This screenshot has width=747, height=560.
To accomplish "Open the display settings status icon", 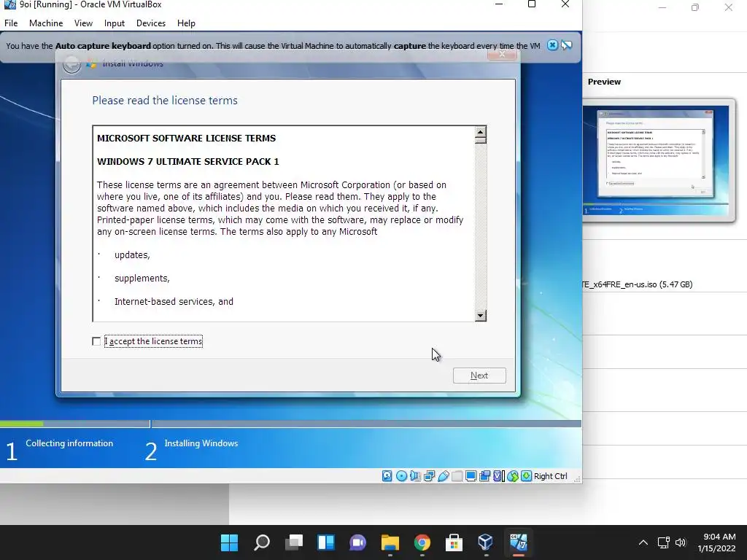I will (x=471, y=475).
